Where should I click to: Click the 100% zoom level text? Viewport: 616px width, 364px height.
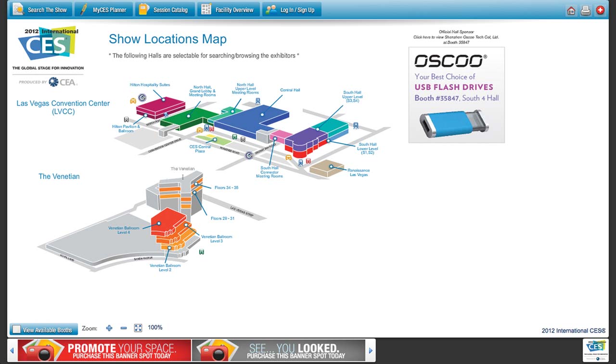[155, 327]
